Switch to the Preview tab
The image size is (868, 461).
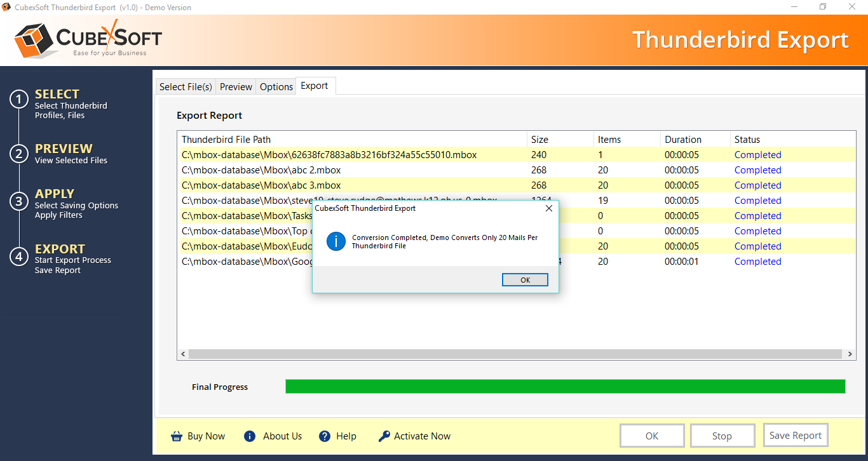[236, 87]
